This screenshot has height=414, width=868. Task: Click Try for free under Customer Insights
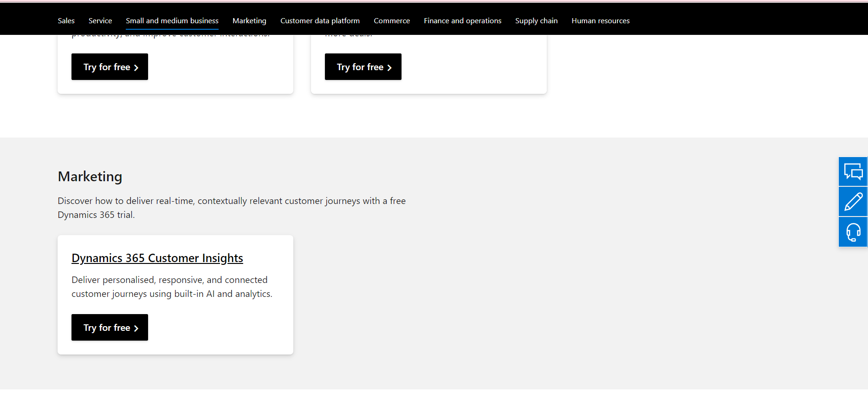110,328
